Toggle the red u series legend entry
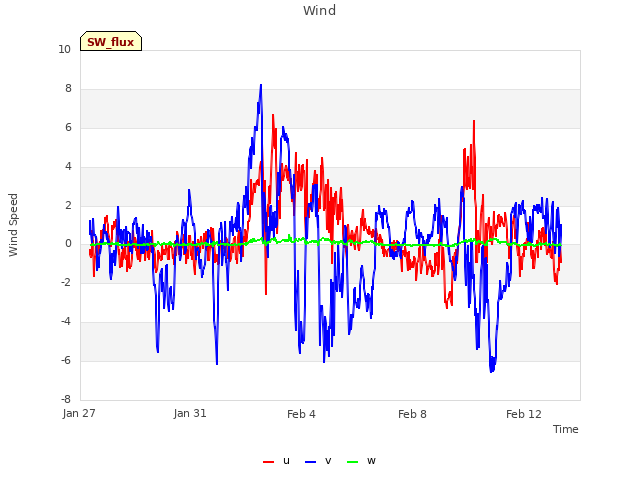This screenshot has height=480, width=640. point(276,461)
